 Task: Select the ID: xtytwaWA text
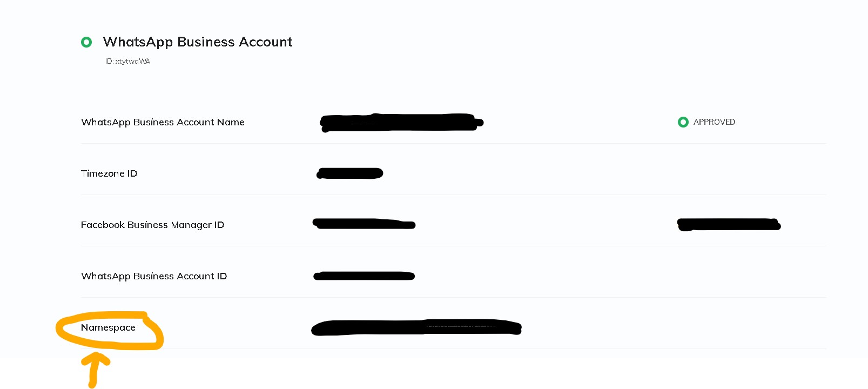point(127,62)
